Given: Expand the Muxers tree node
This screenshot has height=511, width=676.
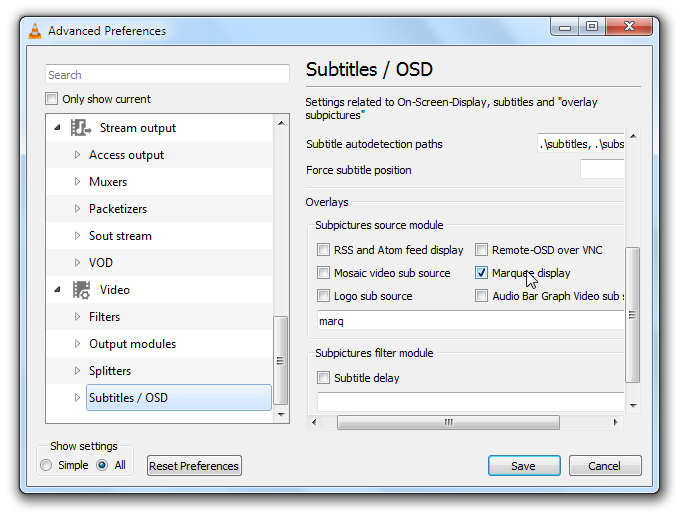Looking at the screenshot, I should click(77, 182).
